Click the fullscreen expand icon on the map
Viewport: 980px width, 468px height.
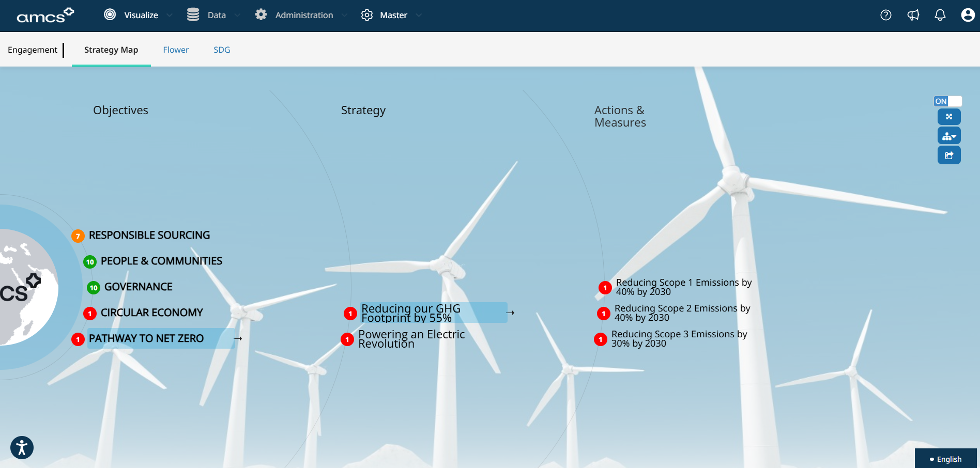pos(949,117)
